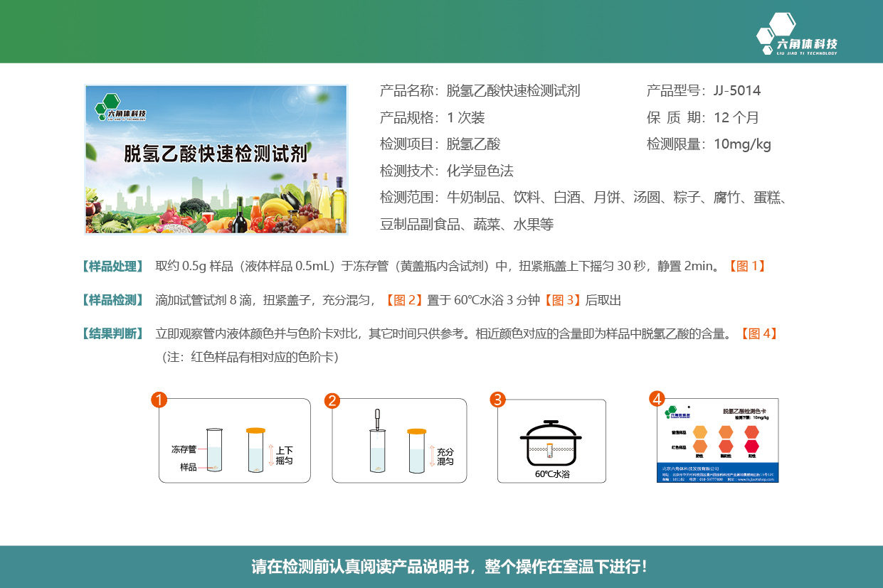Select the 检测技术: 化学显色法 line
Viewport: 883px width, 588px height.
click(447, 171)
